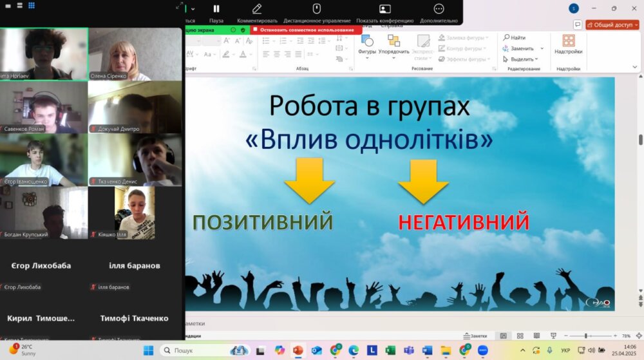
Task: Switch Zoom panel to gallery grid view
Action: pyautogui.click(x=32, y=5)
